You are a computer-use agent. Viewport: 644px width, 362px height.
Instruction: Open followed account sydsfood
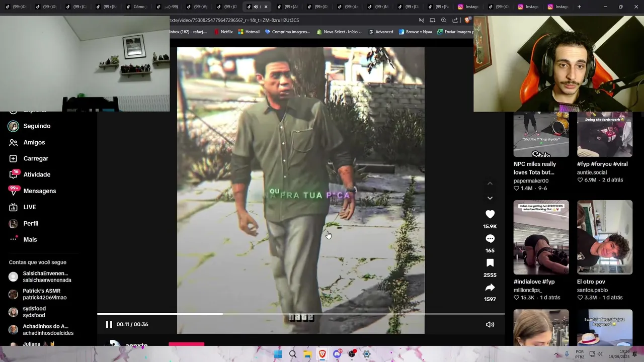28,312
